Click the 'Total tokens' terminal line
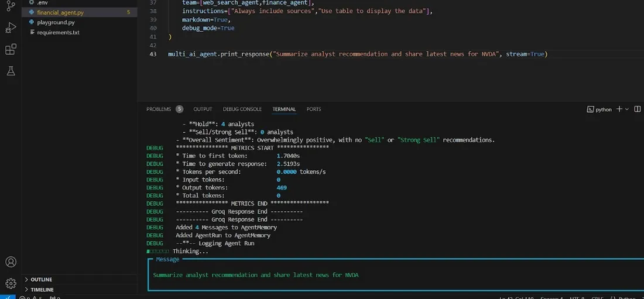644x299 pixels. [228, 196]
